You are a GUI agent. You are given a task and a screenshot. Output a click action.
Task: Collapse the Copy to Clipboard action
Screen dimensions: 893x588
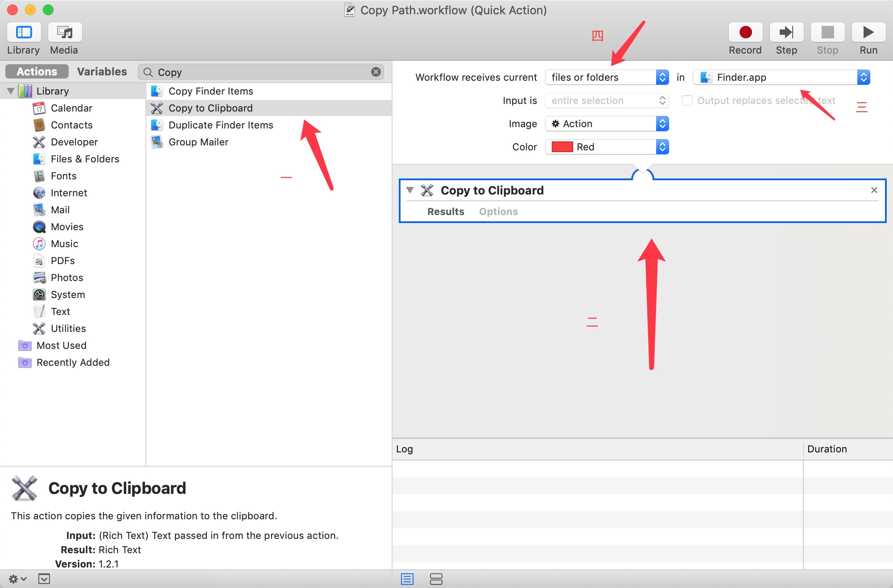point(410,190)
